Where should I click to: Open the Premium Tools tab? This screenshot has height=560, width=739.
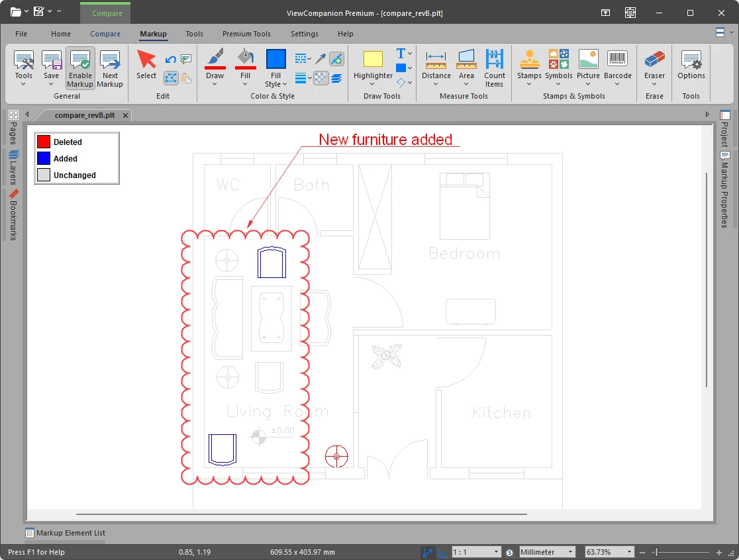tap(246, 34)
